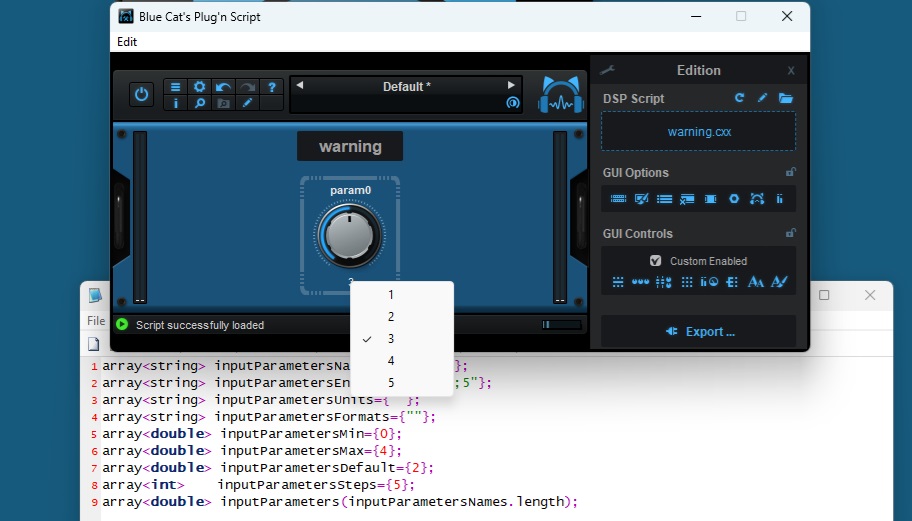Click seventh GUI Options cat headphones icon
The width and height of the screenshot is (912, 521).
(x=757, y=199)
